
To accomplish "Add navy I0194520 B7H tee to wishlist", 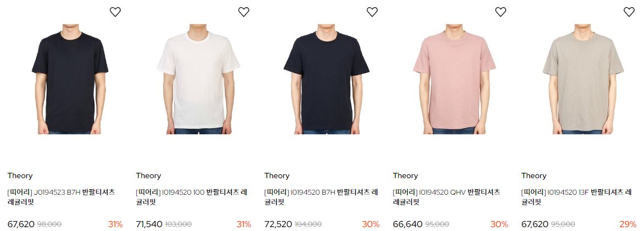I will (372, 12).
